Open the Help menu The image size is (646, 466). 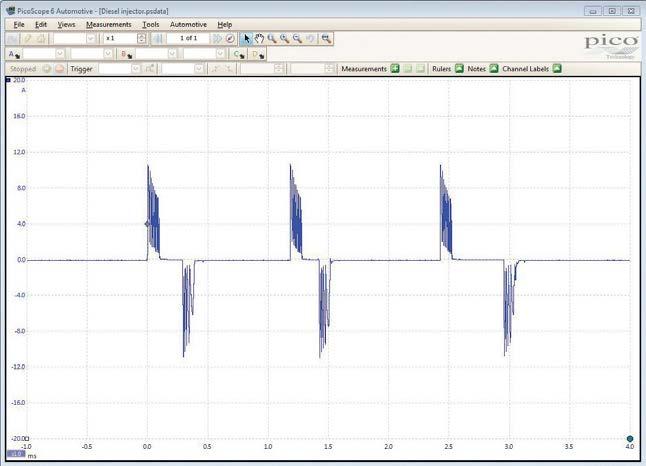click(x=225, y=25)
